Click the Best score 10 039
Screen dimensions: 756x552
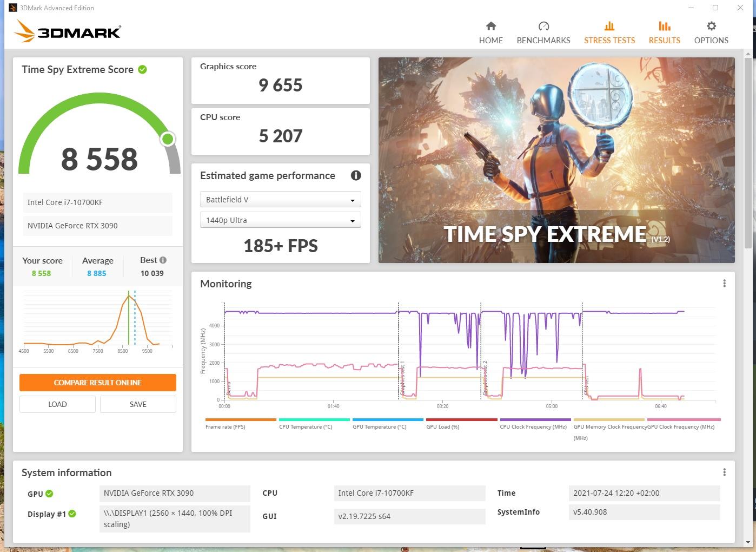coord(152,273)
